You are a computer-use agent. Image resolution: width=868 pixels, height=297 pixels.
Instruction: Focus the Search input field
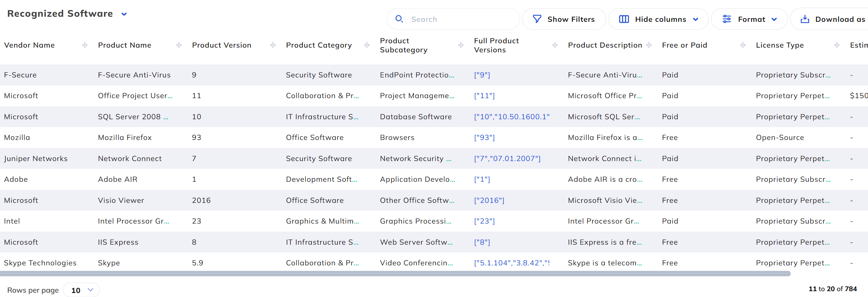(453, 19)
